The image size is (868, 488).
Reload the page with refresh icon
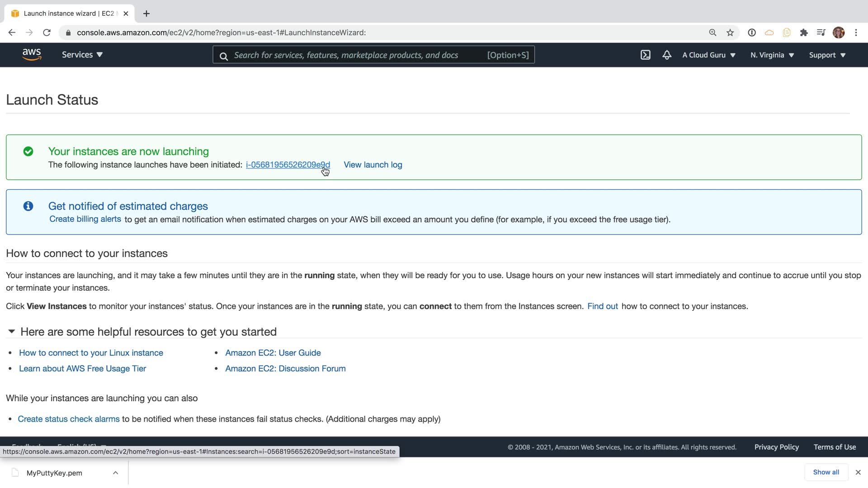47,33
